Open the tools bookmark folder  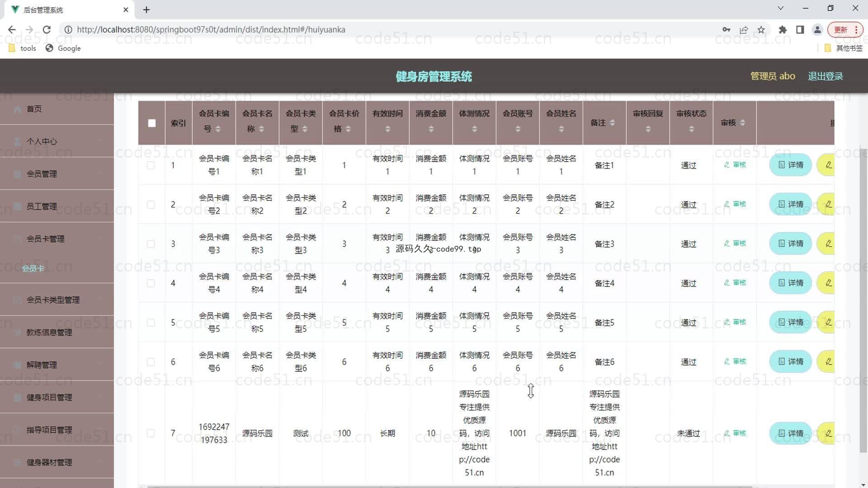(22, 48)
